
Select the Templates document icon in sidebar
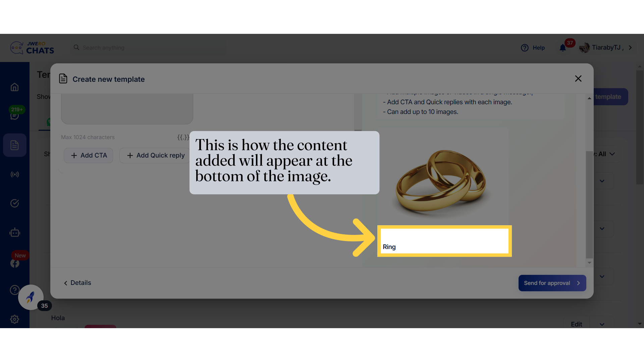coord(14,145)
